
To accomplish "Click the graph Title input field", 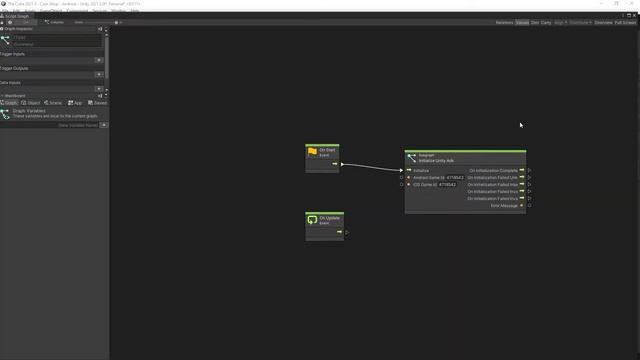I will 57,37.
